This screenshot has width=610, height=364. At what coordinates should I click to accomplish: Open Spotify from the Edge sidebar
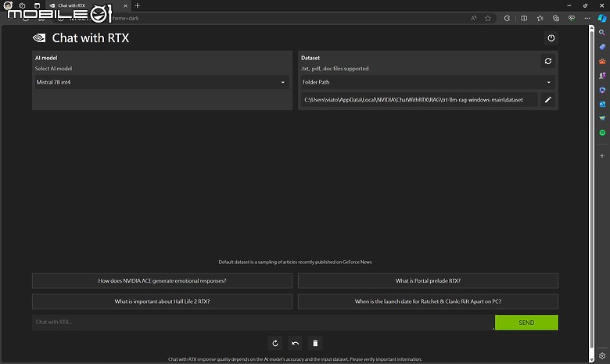(x=602, y=133)
